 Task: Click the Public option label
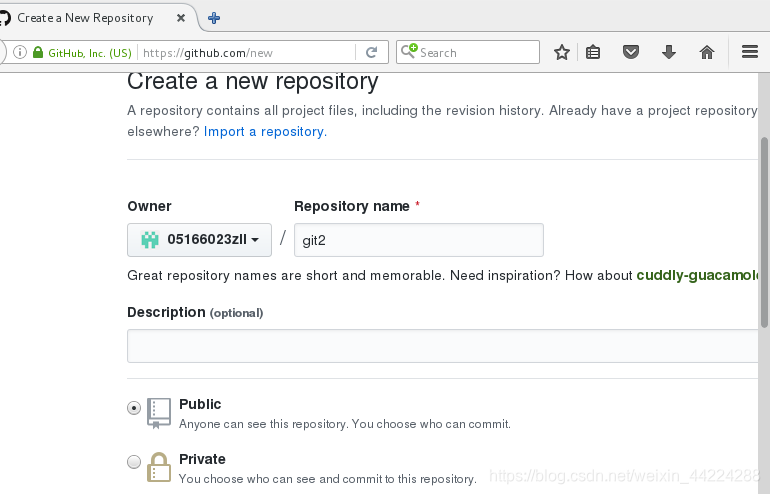(x=200, y=404)
